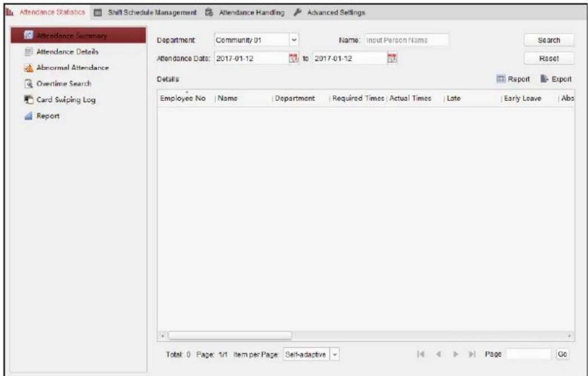Go to the last page
The width and height of the screenshot is (588, 376).
[x=472, y=354]
